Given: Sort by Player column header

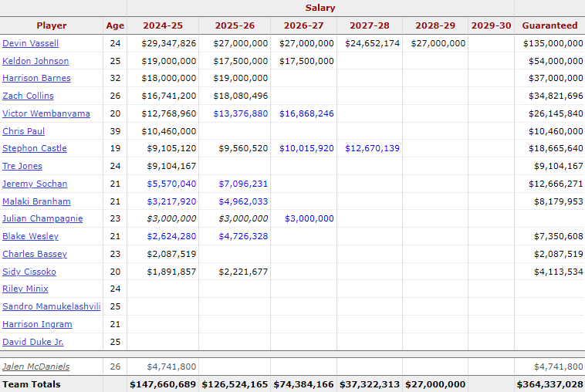Looking at the screenshot, I should click(52, 25).
